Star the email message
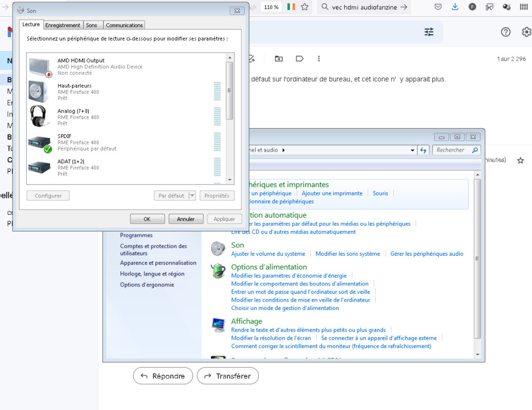The width and height of the screenshot is (532, 410). coord(521,160)
